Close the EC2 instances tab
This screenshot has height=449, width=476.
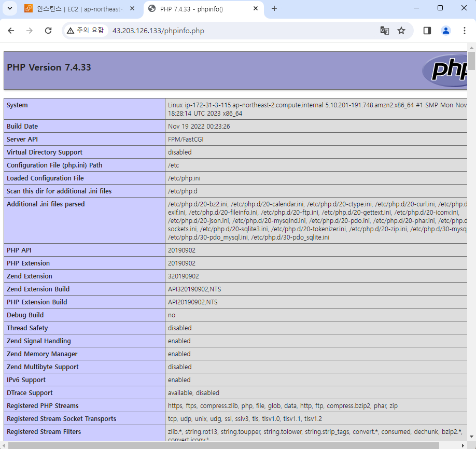[x=132, y=8]
